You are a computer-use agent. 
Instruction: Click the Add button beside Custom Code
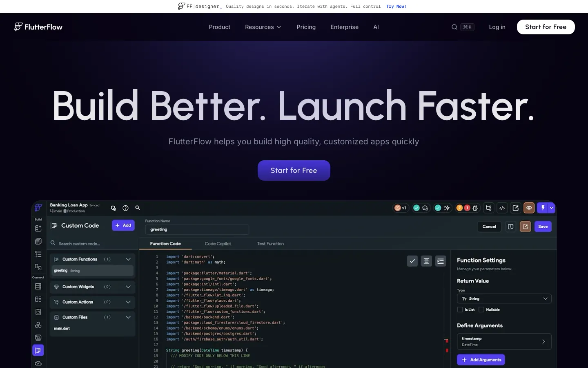[x=123, y=225]
